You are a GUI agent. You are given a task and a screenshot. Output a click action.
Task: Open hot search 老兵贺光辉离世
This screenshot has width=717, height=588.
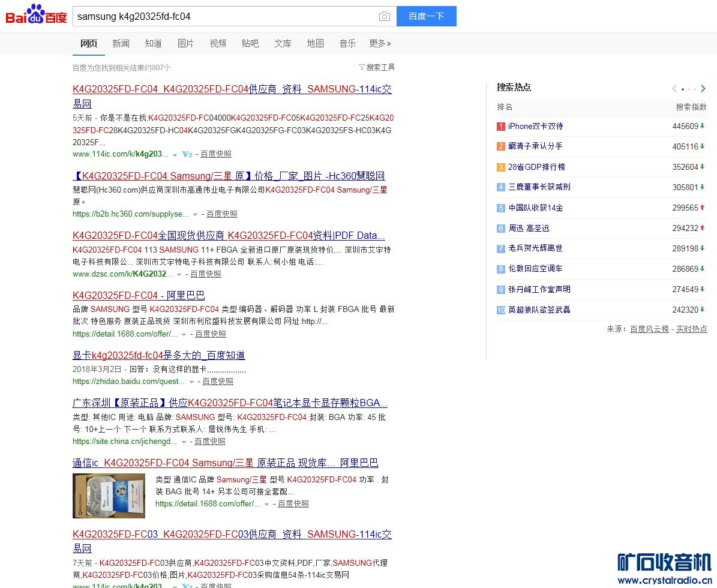535,248
